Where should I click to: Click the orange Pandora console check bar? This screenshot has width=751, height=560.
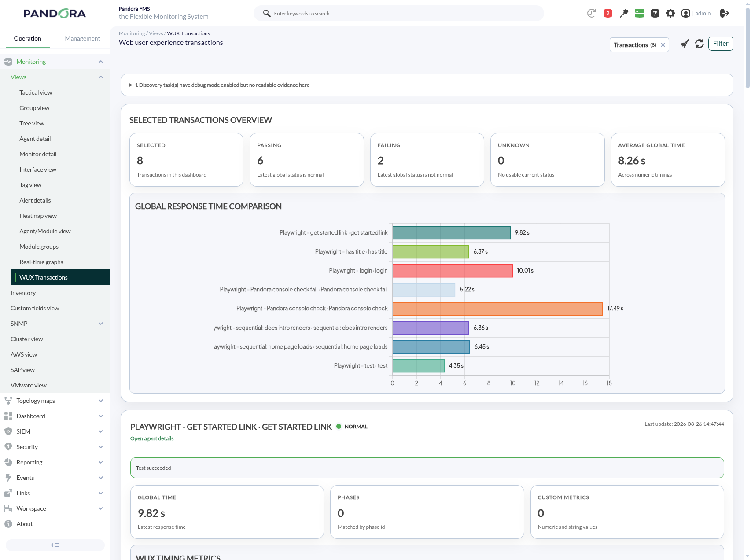tap(497, 309)
